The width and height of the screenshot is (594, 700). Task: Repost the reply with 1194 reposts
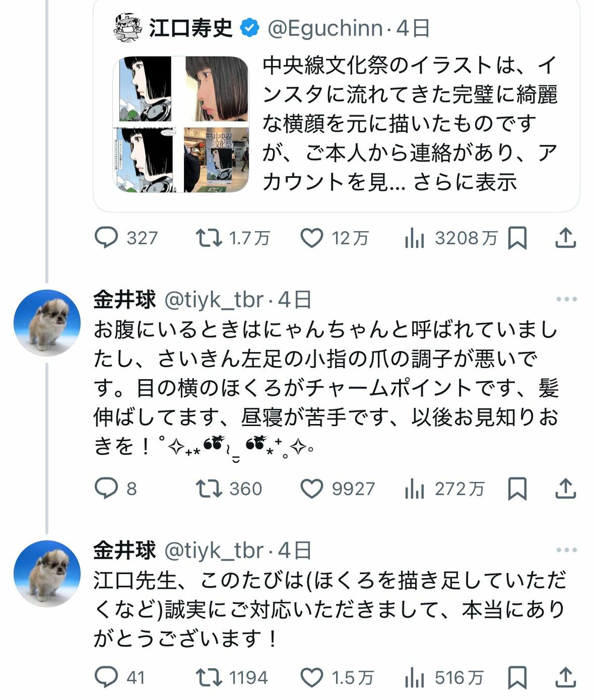click(208, 677)
